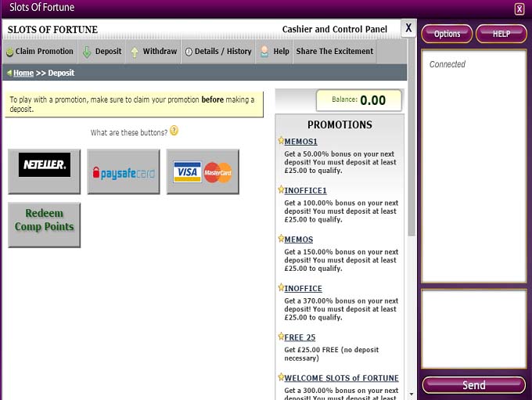
Task: Open the INOFFICE1 promotion link
Action: point(305,190)
